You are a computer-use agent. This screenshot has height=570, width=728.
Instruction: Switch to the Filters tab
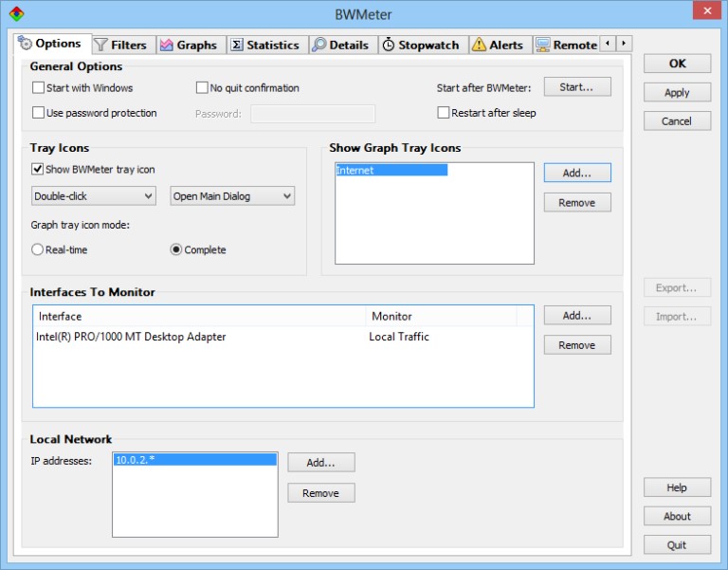click(124, 46)
